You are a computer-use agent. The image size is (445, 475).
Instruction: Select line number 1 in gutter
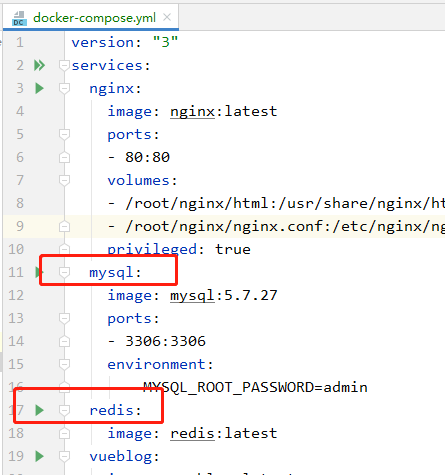[20, 42]
